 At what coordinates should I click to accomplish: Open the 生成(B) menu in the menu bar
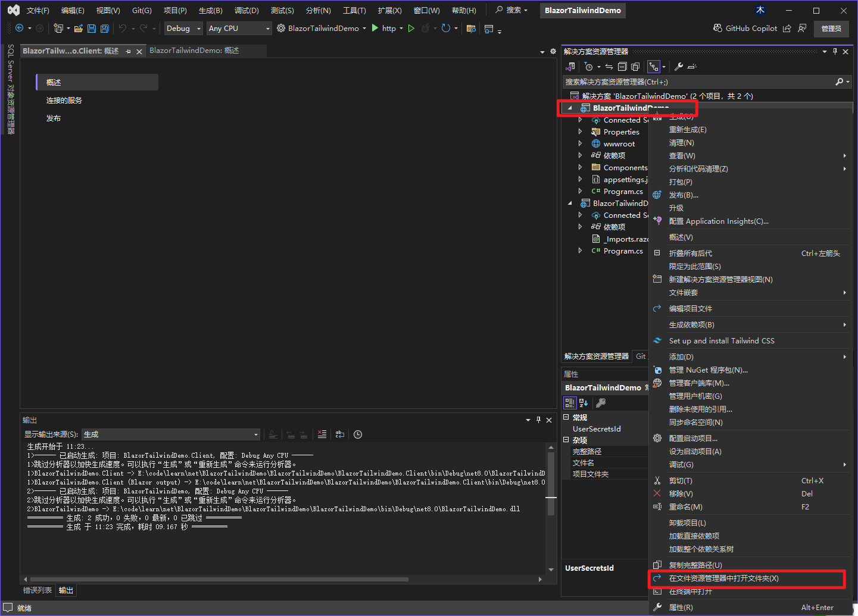pos(210,11)
